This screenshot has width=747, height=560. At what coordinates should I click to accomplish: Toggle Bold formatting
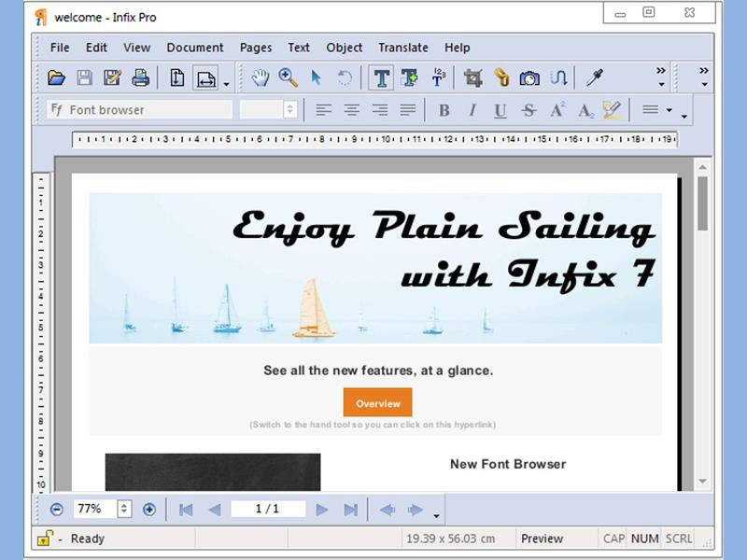[444, 110]
